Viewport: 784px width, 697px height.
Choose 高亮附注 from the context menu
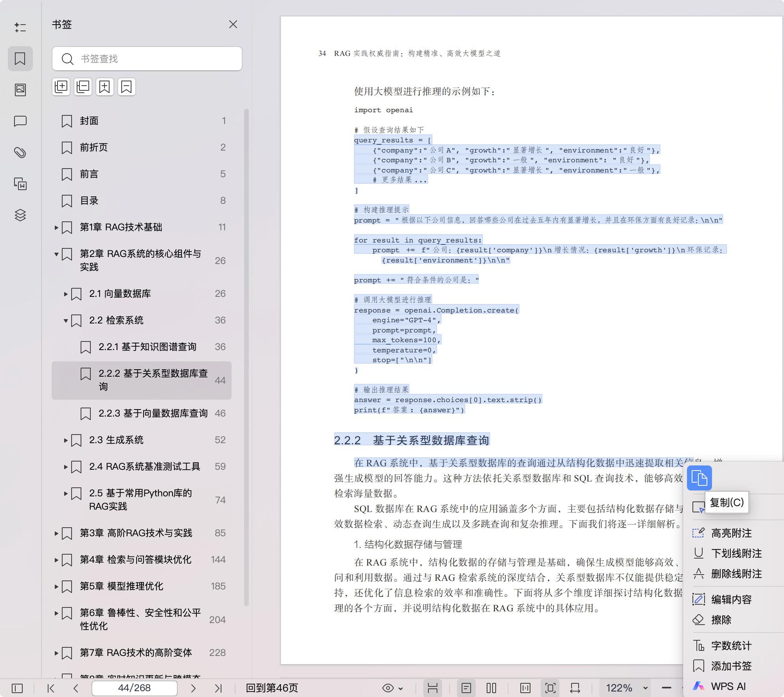tap(731, 533)
